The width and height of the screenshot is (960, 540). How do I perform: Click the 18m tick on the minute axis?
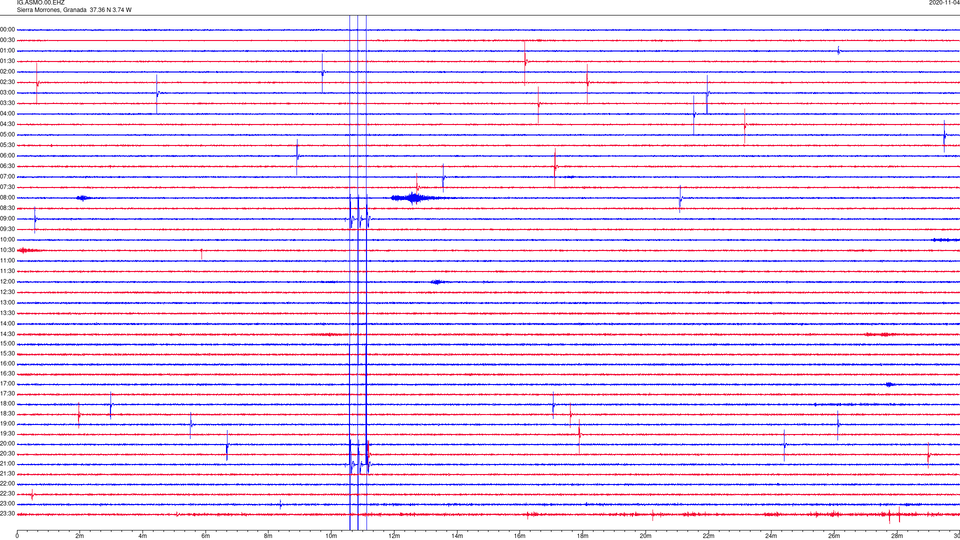[582, 536]
